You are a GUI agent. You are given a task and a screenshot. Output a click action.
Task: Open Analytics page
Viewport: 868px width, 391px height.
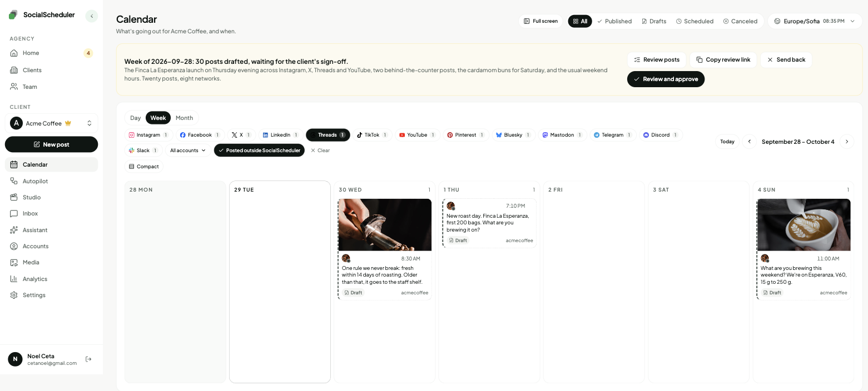pyautogui.click(x=51, y=279)
